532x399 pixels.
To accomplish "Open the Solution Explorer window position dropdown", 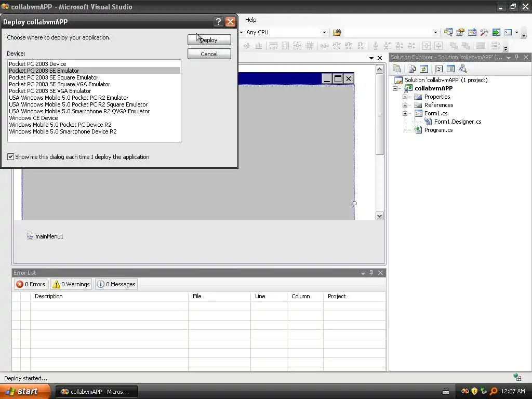I will pos(508,58).
